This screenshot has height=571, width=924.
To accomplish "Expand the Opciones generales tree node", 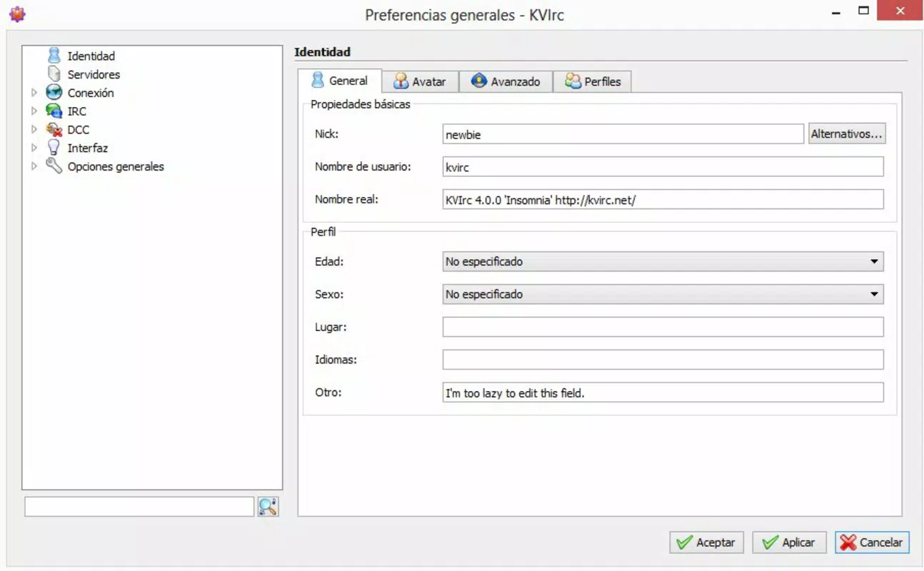I will (34, 167).
